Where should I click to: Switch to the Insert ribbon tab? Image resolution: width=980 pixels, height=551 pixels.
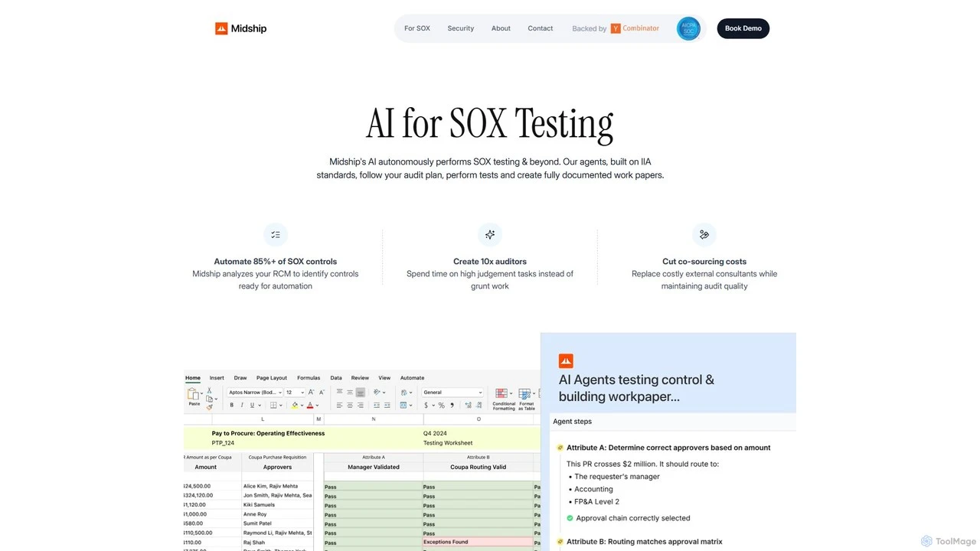click(x=217, y=378)
